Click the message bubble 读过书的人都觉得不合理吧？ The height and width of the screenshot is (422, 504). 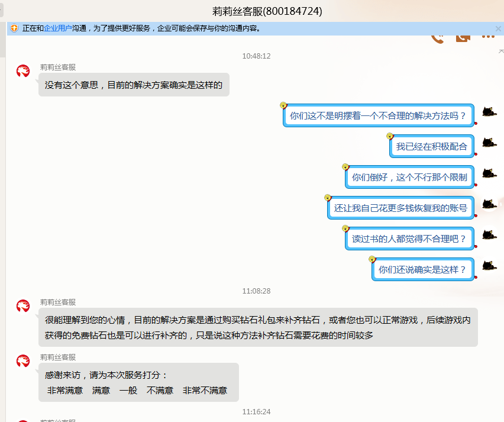409,239
